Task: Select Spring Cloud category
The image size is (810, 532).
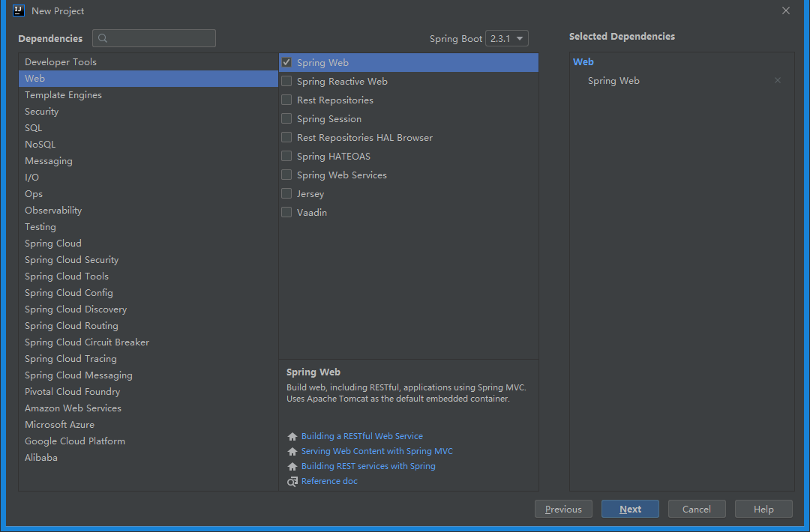Action: (148, 244)
